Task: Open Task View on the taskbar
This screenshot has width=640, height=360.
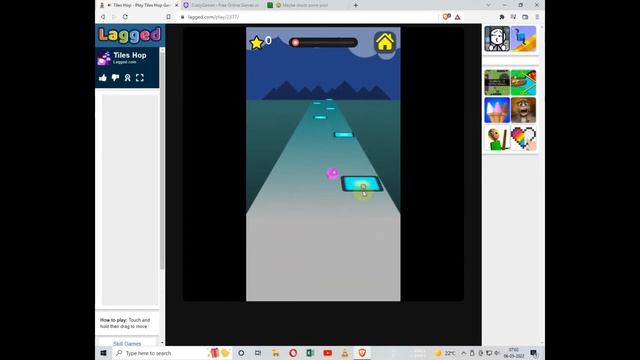Action: [258, 353]
